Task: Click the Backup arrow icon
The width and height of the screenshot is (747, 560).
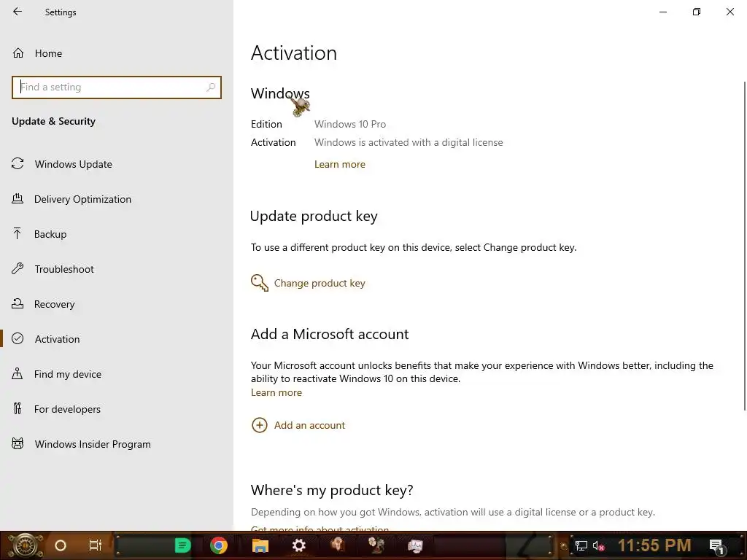Action: (x=18, y=233)
